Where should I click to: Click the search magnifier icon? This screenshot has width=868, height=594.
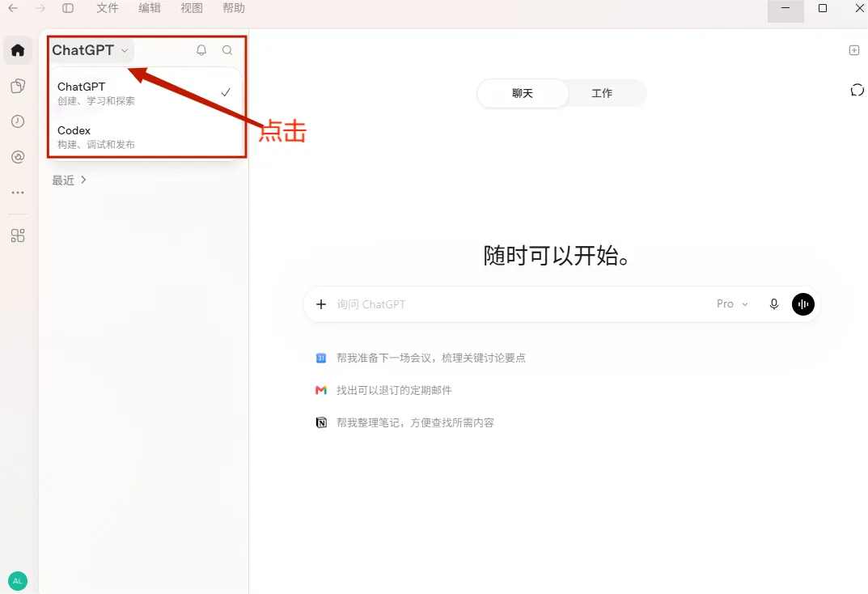point(227,50)
